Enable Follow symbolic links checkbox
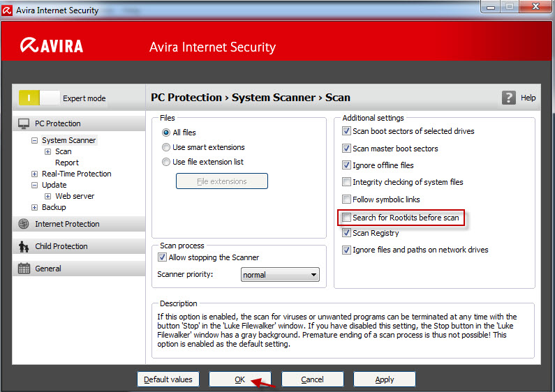The height and width of the screenshot is (392, 555). 346,199
